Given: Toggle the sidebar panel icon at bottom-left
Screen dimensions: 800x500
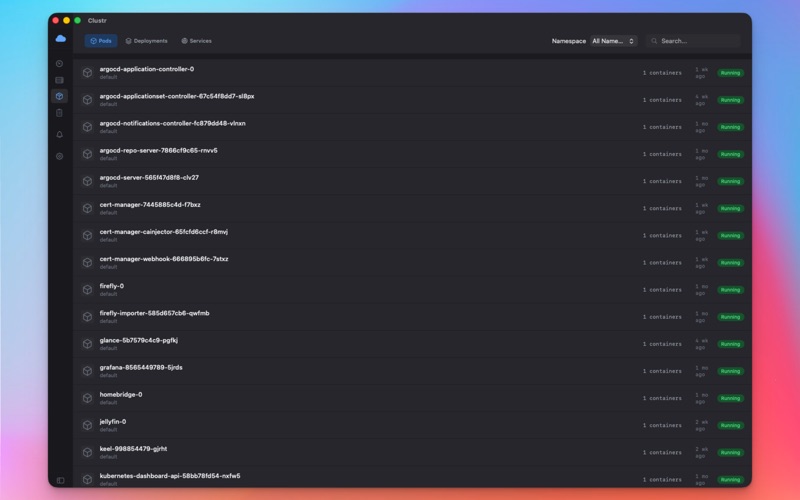Looking at the screenshot, I should (x=61, y=480).
